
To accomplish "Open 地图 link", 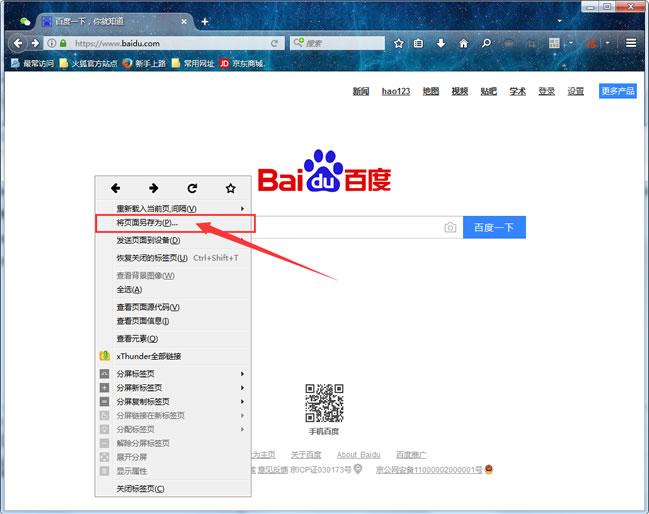I will 430,91.
